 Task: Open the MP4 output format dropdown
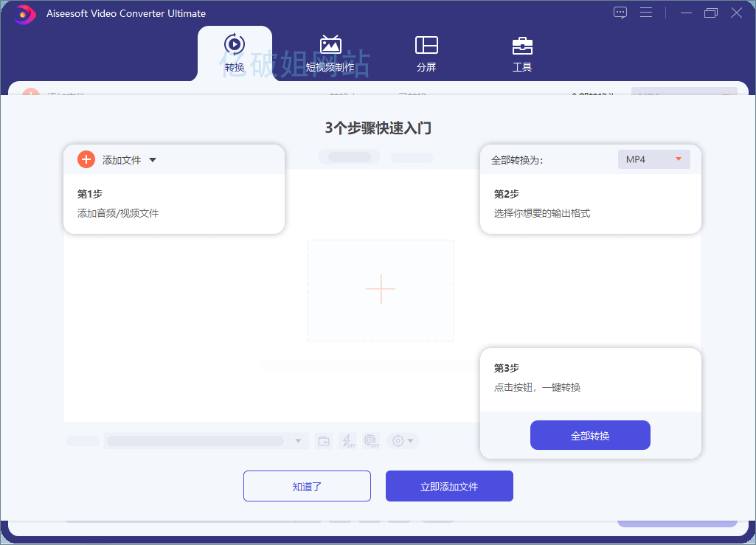click(653, 159)
